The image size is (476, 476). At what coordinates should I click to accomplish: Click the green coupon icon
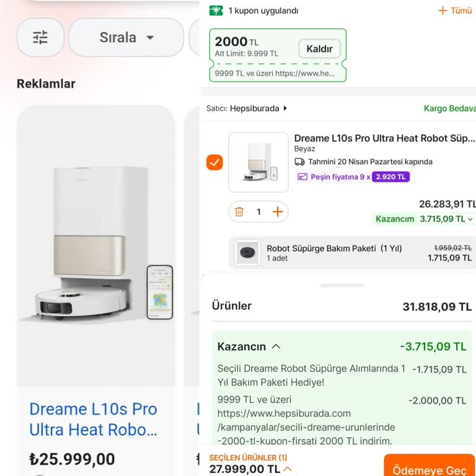tap(216, 11)
